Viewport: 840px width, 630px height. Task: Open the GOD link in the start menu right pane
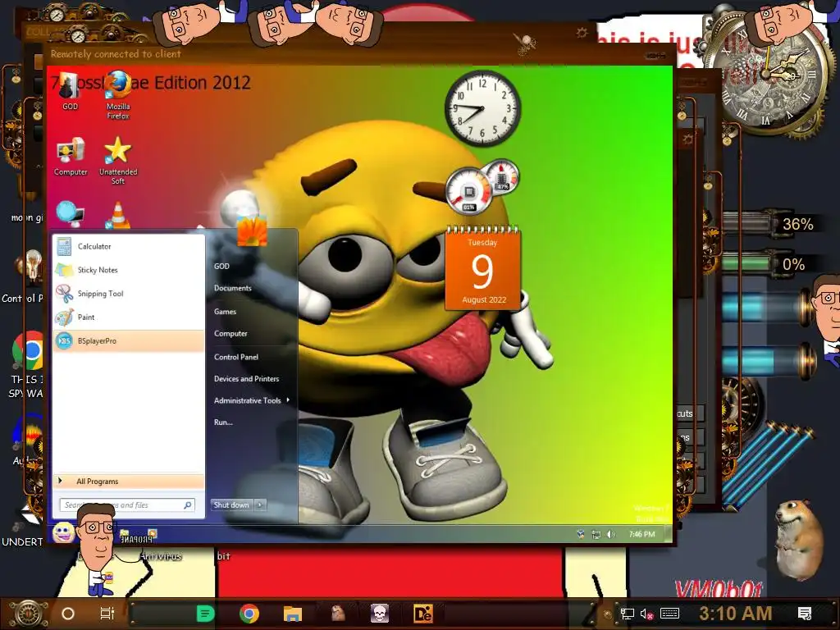pyautogui.click(x=221, y=267)
